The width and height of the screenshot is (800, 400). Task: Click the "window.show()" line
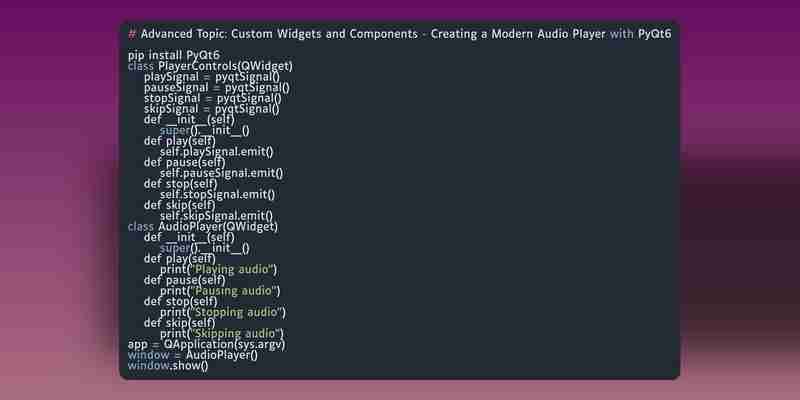click(x=168, y=366)
